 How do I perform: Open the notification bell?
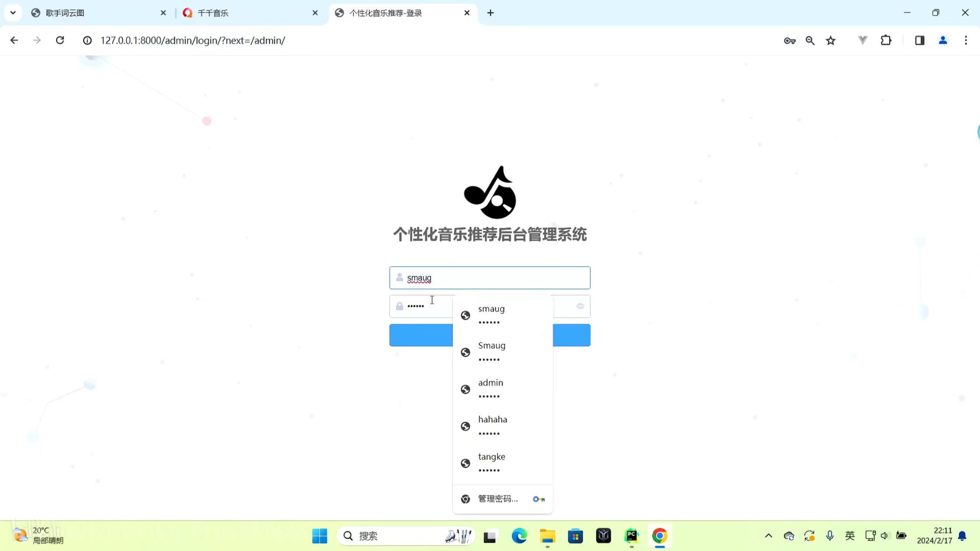[x=962, y=536]
